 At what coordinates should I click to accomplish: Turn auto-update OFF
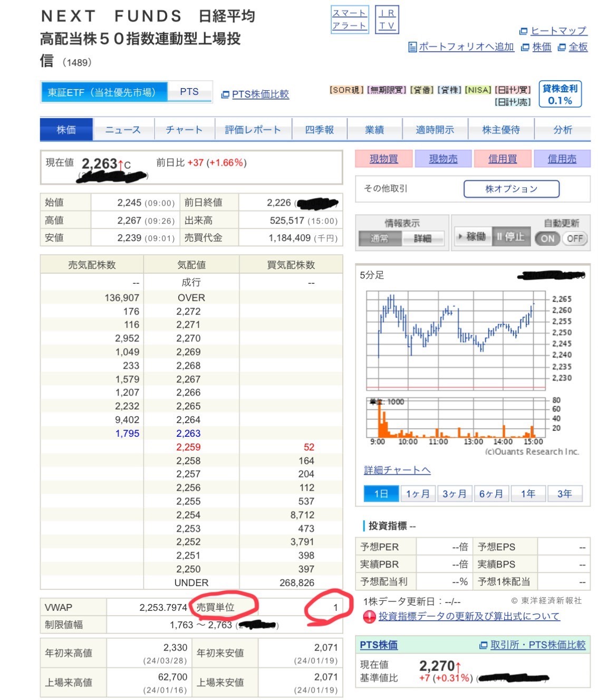(x=575, y=238)
